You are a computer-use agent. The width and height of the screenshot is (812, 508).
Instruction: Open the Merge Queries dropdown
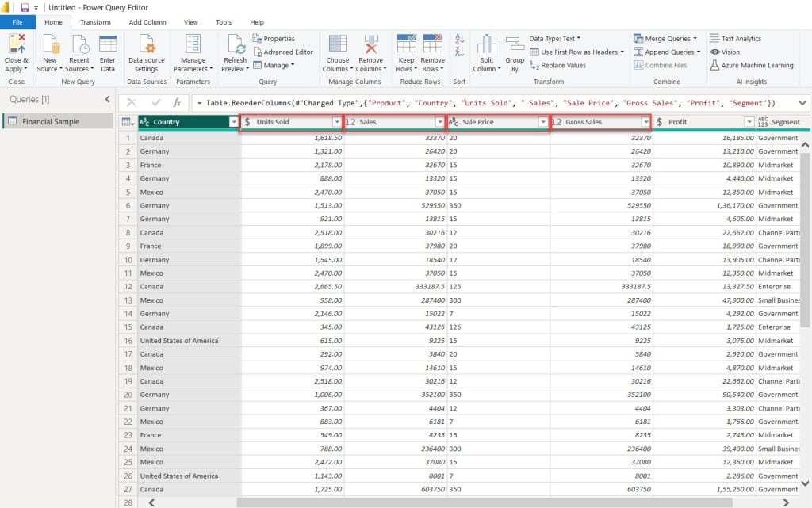coord(665,39)
